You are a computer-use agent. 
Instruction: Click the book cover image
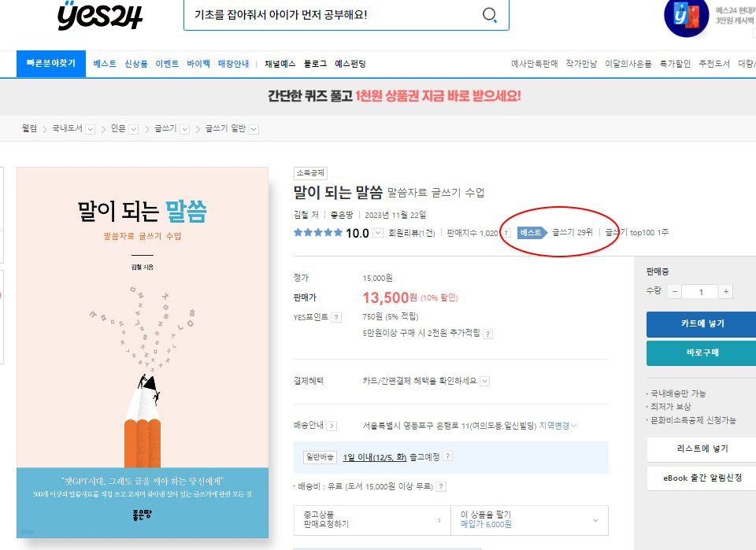[143, 353]
